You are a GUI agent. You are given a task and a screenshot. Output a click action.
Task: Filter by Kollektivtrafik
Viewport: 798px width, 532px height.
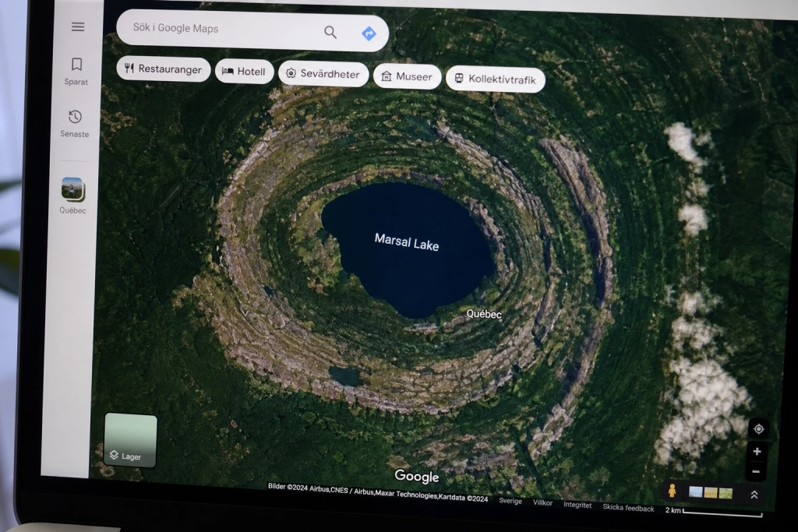(495, 79)
